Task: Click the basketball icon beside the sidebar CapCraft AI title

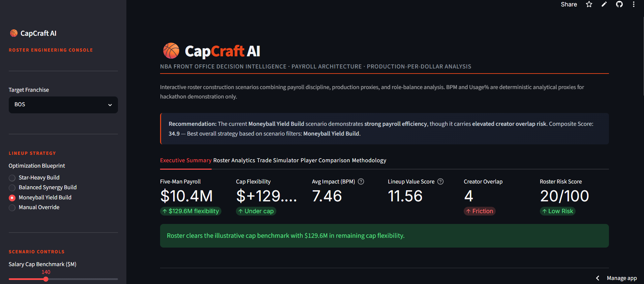Action: (x=14, y=33)
